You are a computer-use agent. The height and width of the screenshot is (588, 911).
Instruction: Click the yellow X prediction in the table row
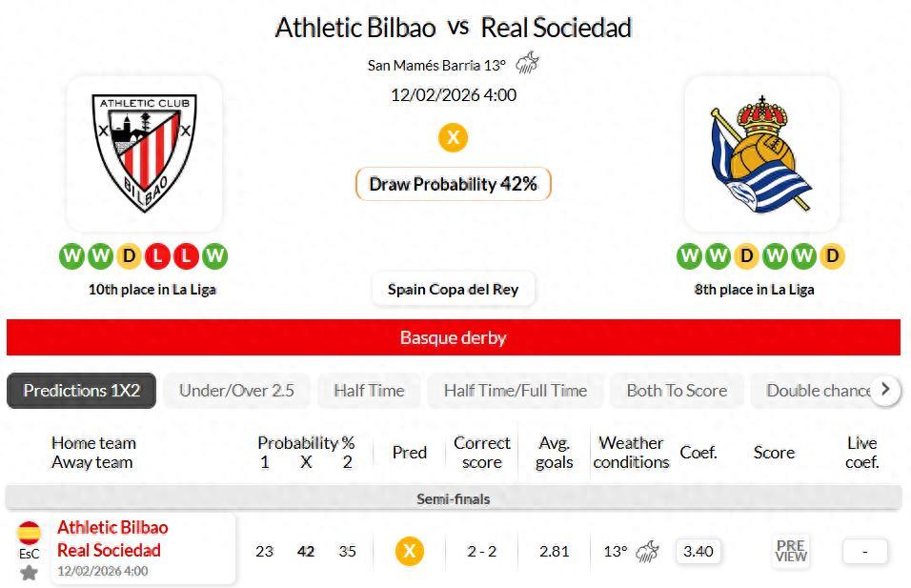pos(410,551)
